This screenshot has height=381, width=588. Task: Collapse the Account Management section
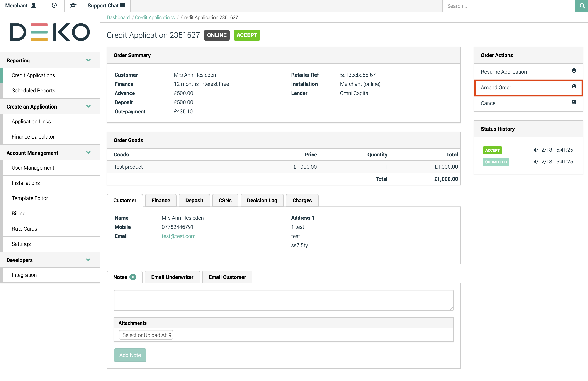point(88,153)
